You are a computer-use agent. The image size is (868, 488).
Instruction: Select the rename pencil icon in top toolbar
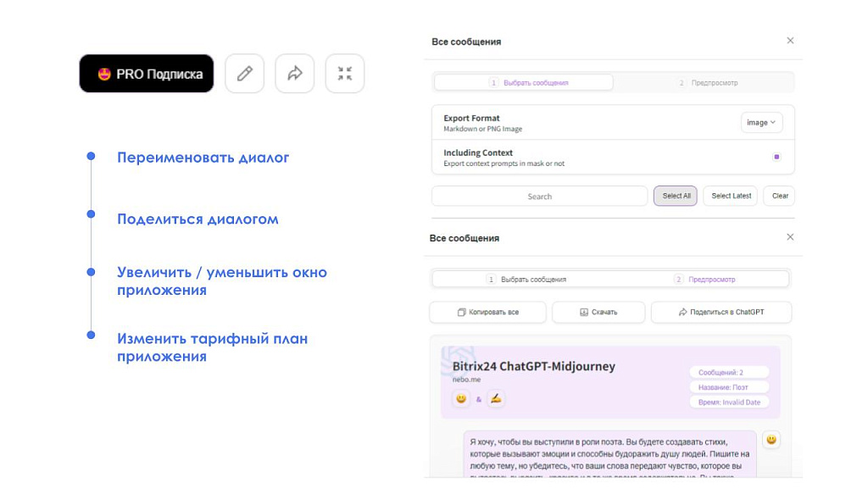click(244, 73)
